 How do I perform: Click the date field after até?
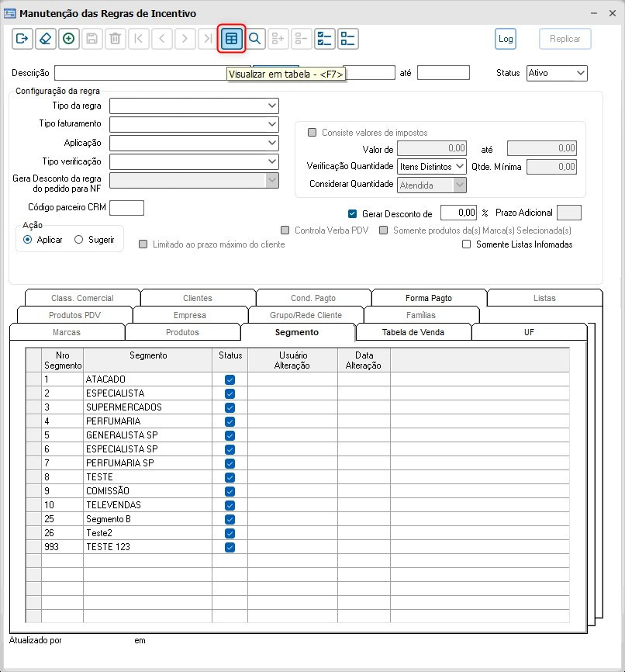coord(444,73)
